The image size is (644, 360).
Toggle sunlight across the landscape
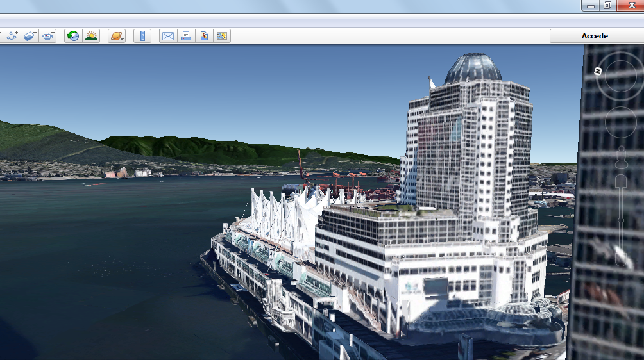click(x=91, y=36)
